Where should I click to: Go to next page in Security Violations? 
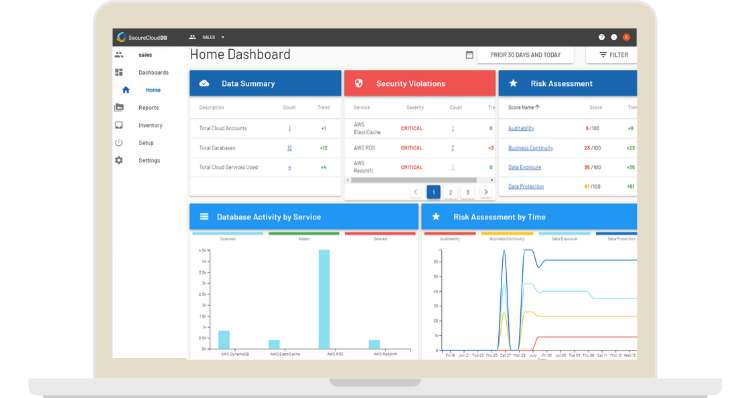point(485,192)
